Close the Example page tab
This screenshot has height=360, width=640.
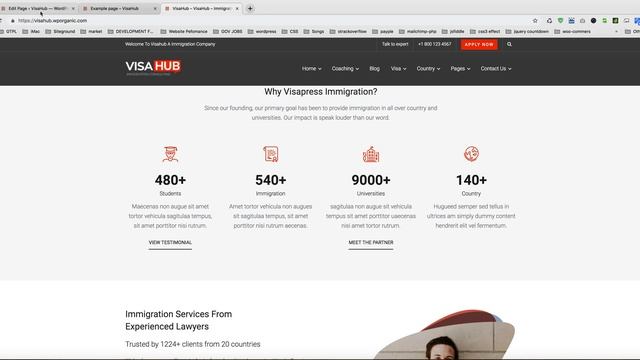(155, 8)
